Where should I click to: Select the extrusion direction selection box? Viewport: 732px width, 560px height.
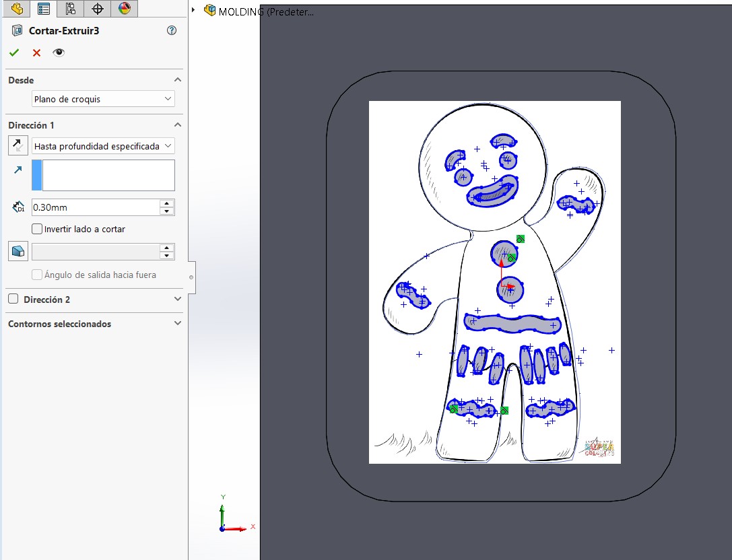pyautogui.click(x=103, y=175)
